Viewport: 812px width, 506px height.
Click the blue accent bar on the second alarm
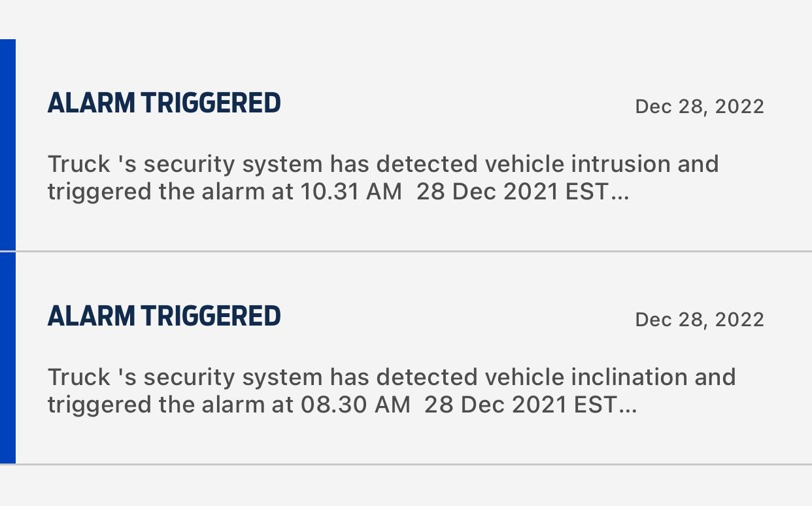(x=7, y=356)
